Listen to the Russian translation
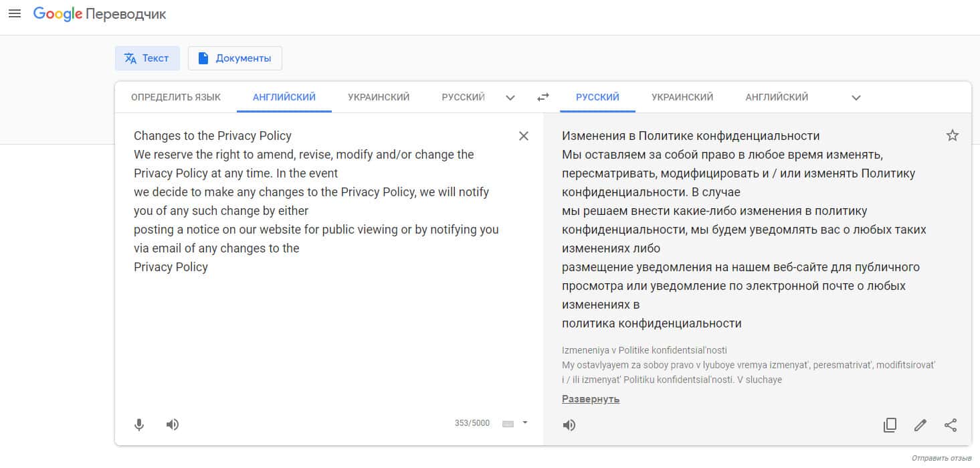 569,425
